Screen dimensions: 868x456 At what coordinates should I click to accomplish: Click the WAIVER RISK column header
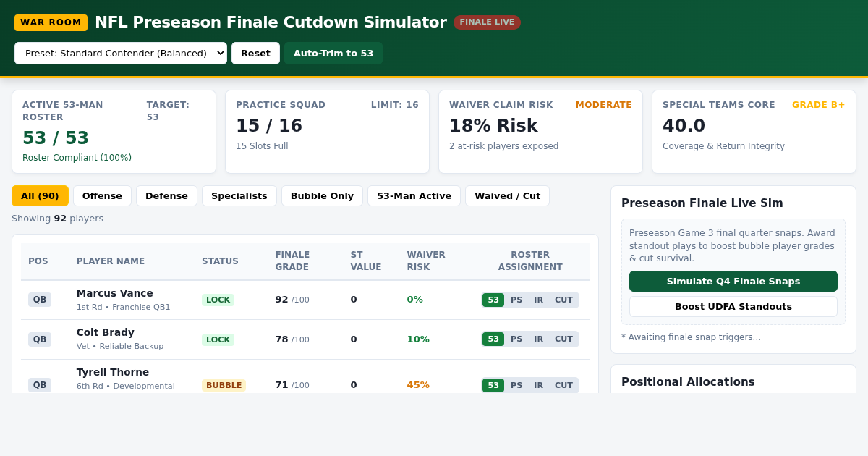point(426,261)
